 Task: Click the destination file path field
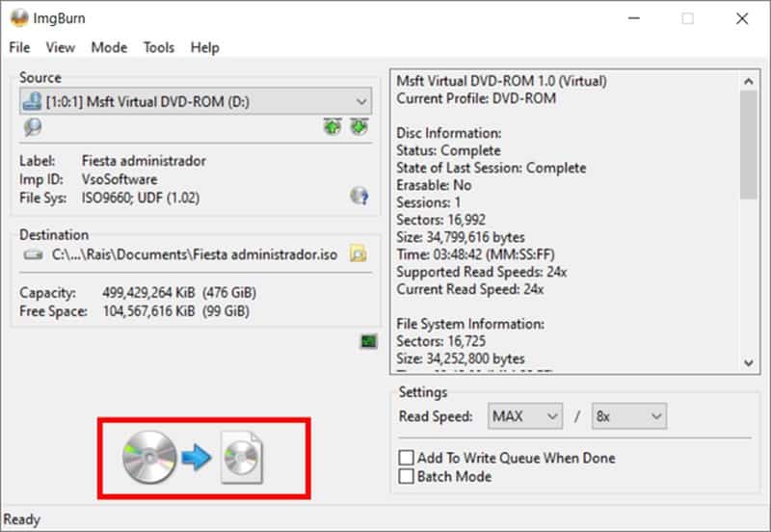195,255
